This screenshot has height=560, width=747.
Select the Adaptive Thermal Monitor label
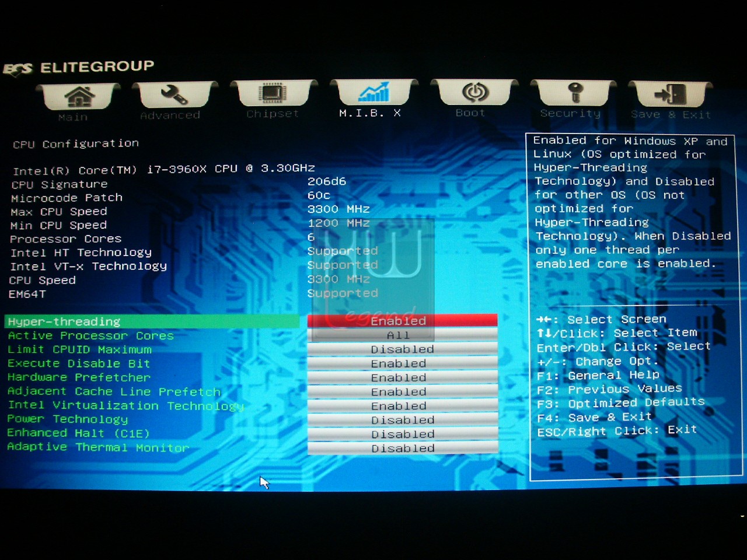click(98, 447)
